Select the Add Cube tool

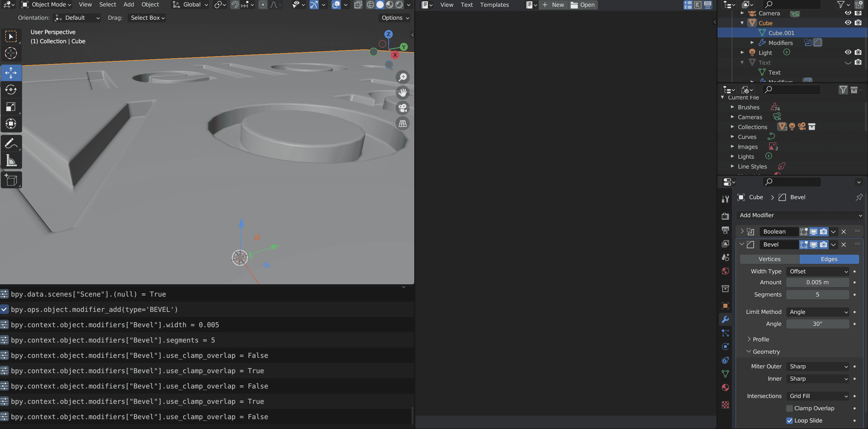click(11, 180)
